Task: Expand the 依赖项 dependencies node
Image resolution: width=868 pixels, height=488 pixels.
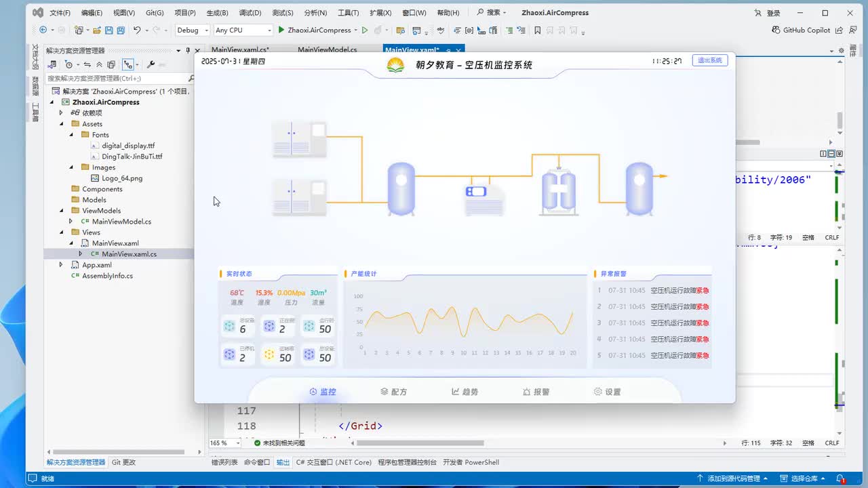Action: coord(61,113)
